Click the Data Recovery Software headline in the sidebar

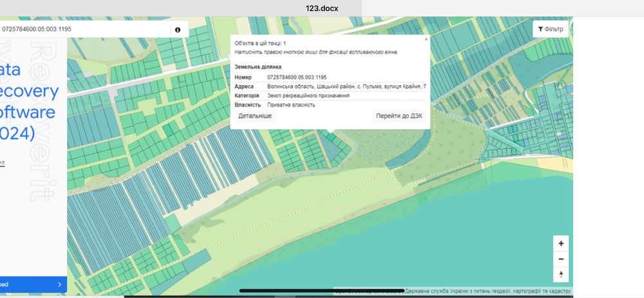pos(29,102)
